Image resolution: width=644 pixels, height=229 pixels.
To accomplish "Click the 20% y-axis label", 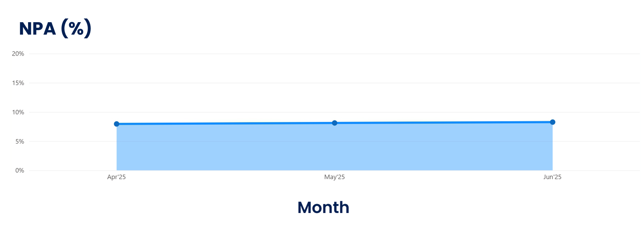I will (18, 54).
